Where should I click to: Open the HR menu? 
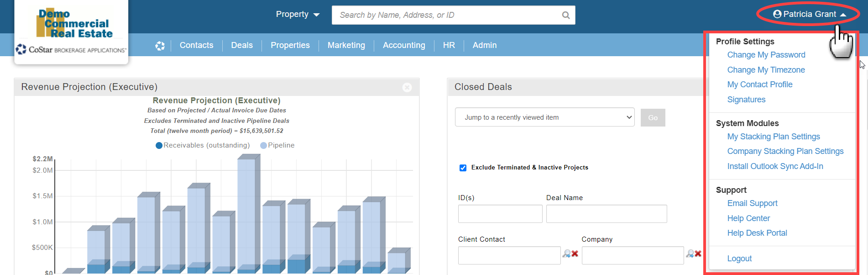pyautogui.click(x=449, y=45)
